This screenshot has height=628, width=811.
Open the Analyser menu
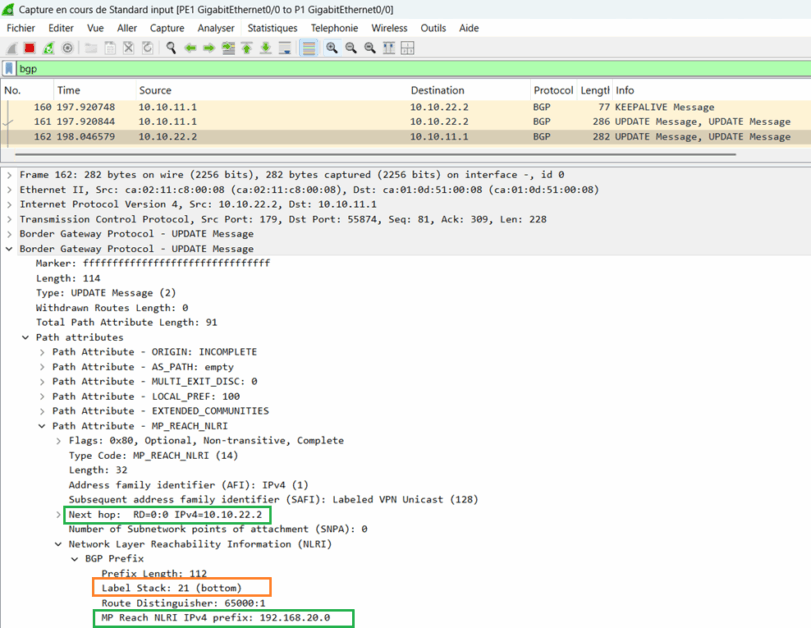coord(216,28)
